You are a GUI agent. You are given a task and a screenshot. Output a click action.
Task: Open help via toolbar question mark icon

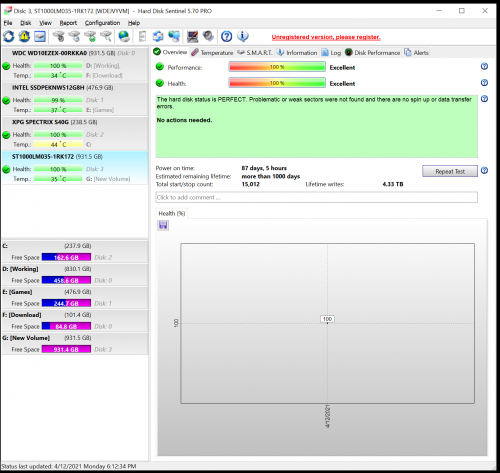pyautogui.click(x=227, y=36)
